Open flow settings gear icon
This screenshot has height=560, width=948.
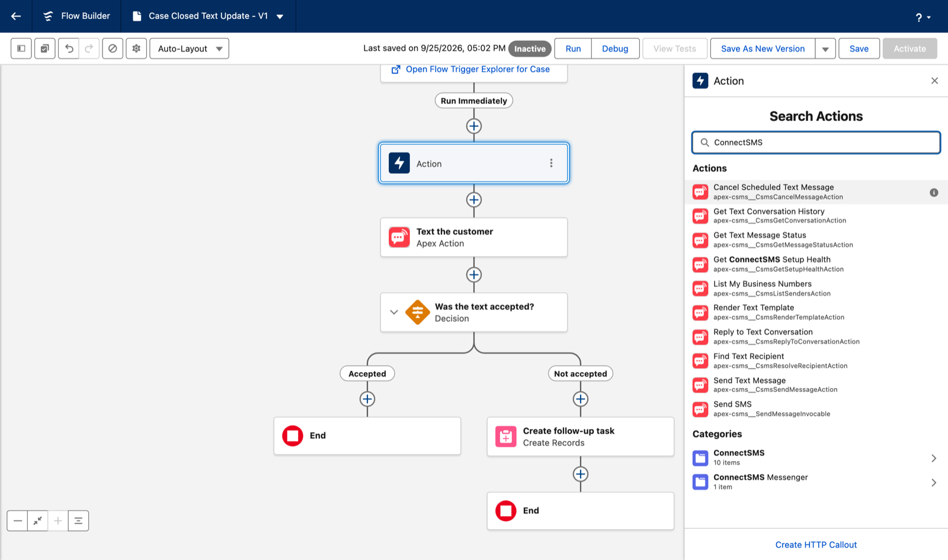point(136,49)
